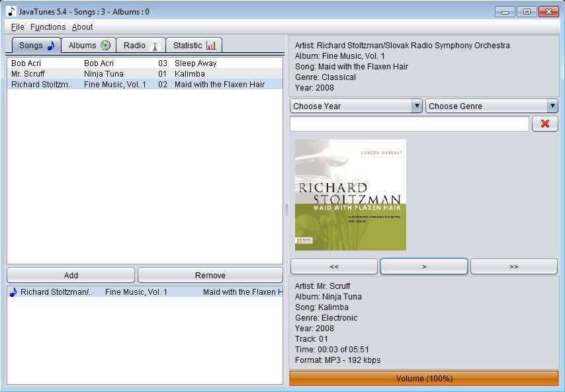Switch to the Songs tab
The height and width of the screenshot is (392, 565).
[36, 46]
